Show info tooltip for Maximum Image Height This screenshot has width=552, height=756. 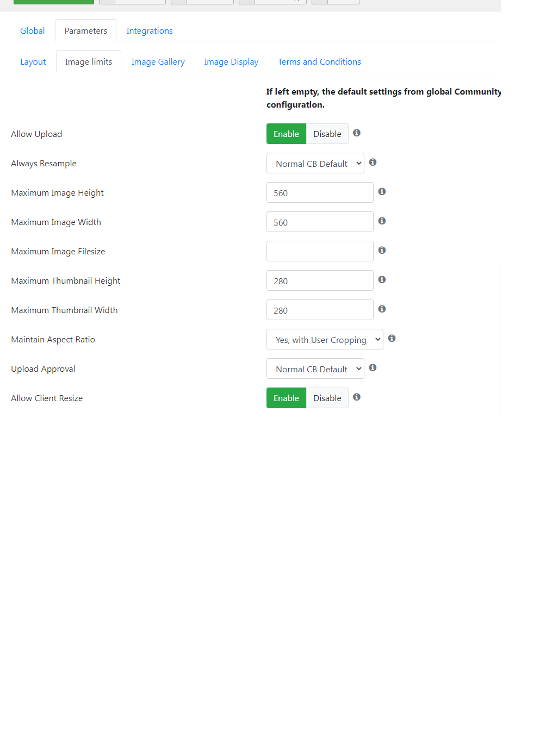pos(382,191)
